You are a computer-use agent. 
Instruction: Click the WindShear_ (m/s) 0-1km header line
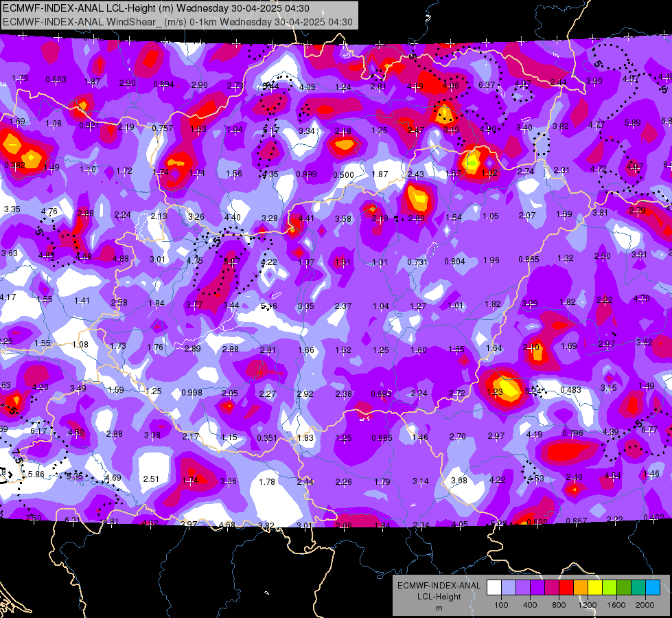point(178,22)
